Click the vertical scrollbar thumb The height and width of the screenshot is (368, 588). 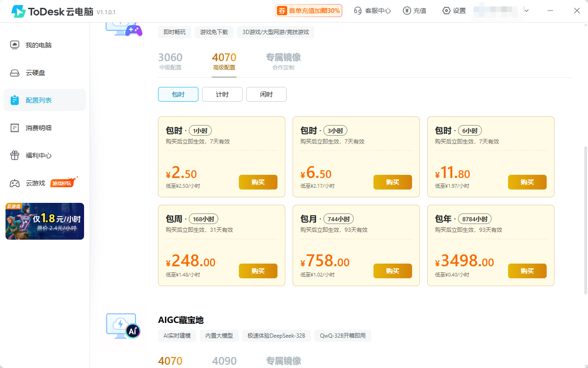[585, 220]
